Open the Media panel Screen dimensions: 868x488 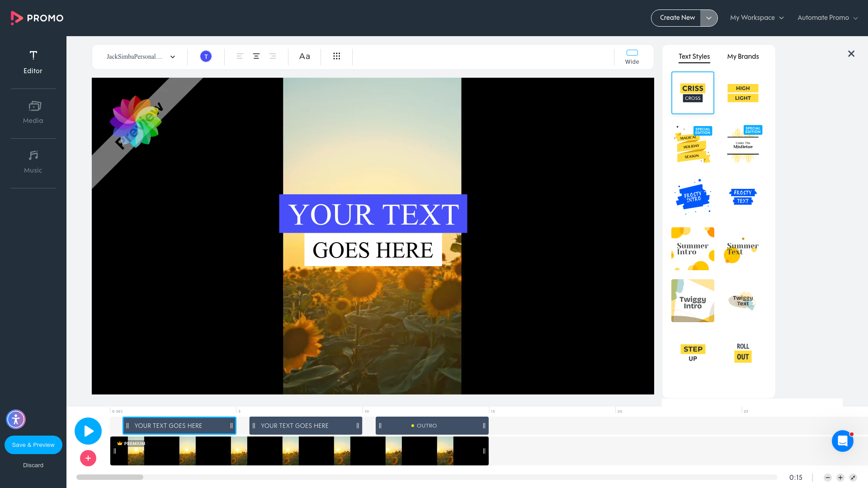(33, 112)
